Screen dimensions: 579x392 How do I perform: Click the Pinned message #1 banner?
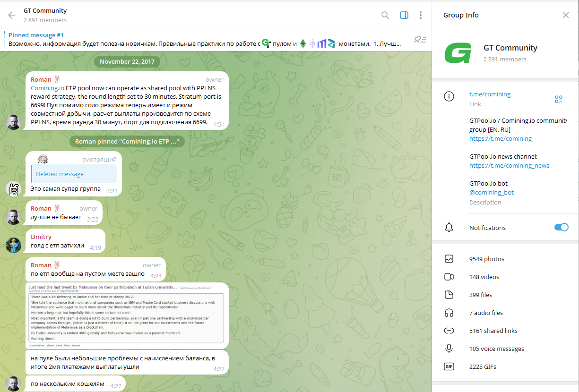203,39
